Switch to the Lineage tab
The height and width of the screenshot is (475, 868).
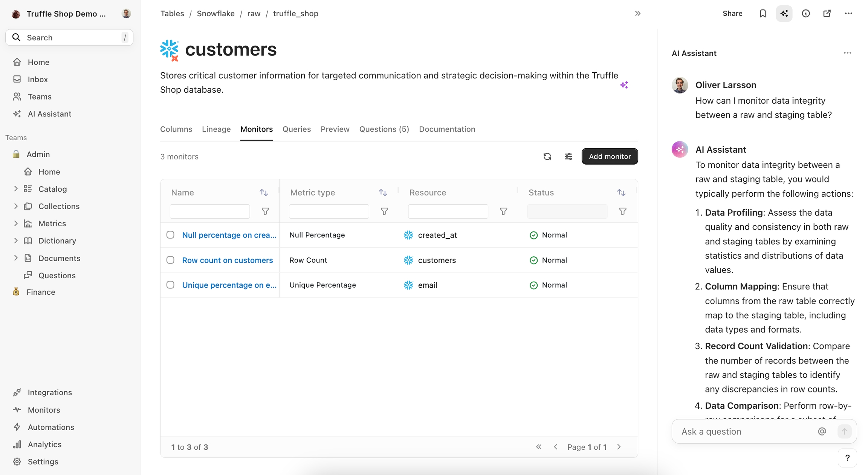coord(216,129)
